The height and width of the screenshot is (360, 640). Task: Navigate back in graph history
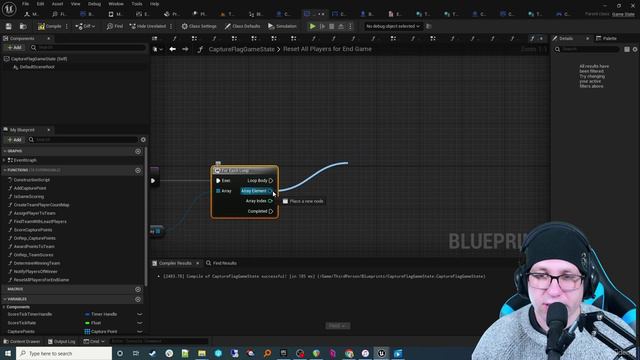pyautogui.click(x=173, y=49)
